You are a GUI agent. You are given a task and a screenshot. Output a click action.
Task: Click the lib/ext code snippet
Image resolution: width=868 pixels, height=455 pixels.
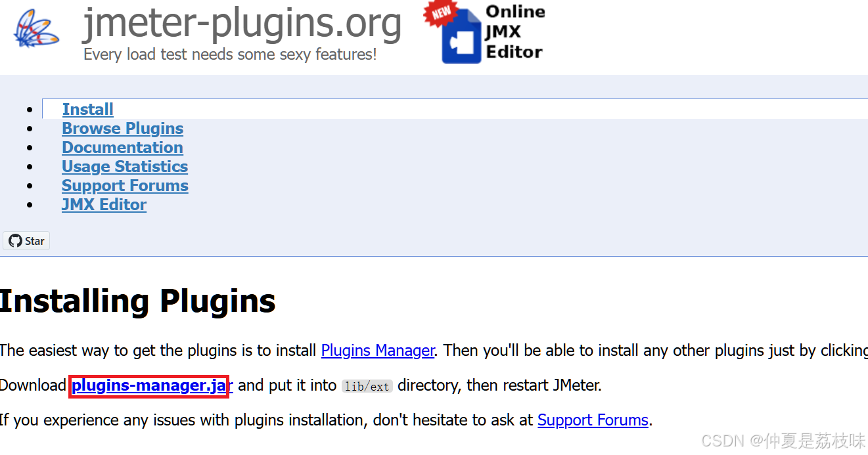click(x=367, y=387)
